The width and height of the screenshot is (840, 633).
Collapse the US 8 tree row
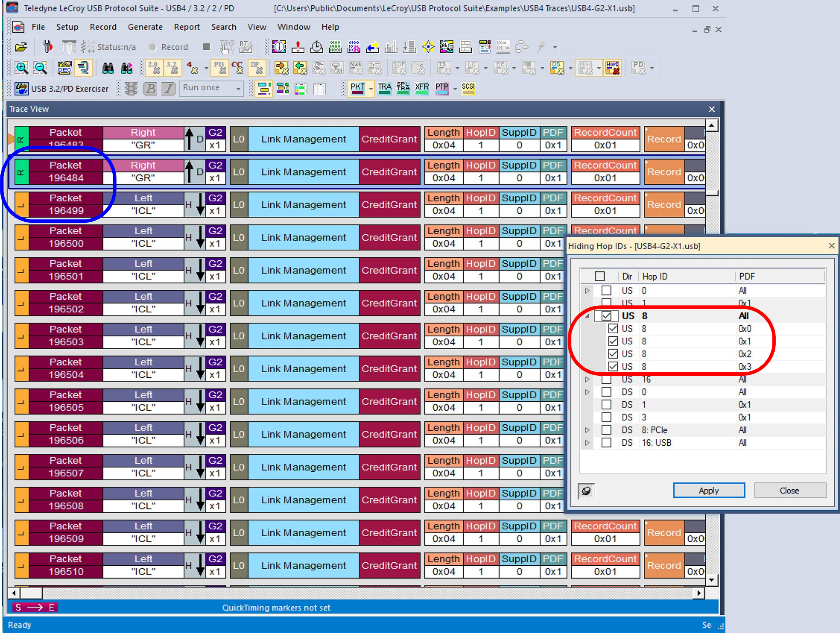587,316
